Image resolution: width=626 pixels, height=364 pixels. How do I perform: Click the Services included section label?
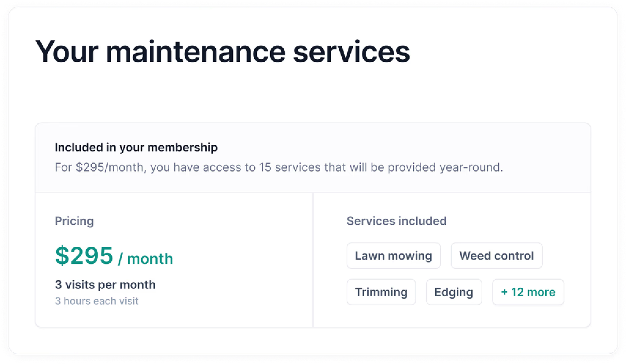[396, 221]
